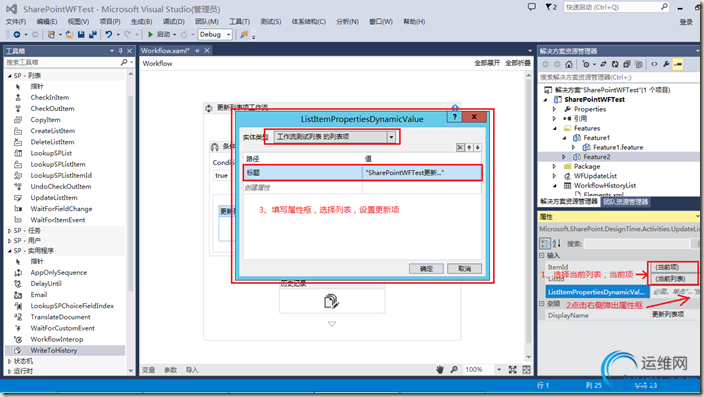The width and height of the screenshot is (704, 397).
Task: Click the Home icon in Solution Explorer
Action: pyautogui.click(x=569, y=64)
